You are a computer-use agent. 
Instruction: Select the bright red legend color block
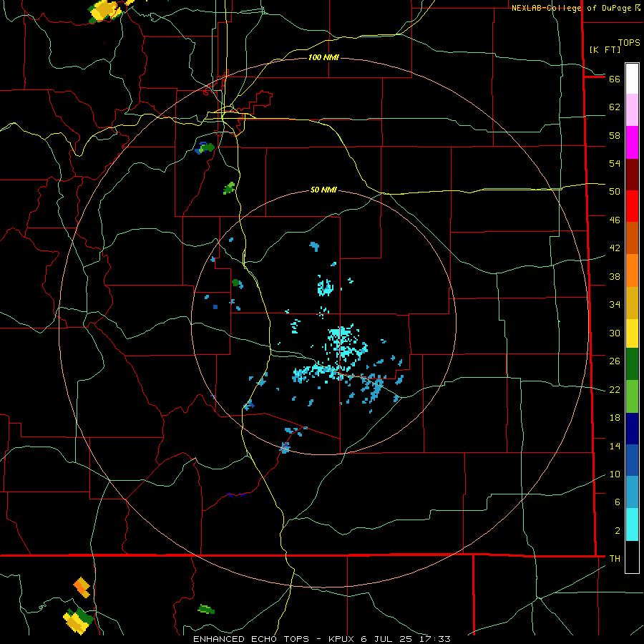[632, 206]
